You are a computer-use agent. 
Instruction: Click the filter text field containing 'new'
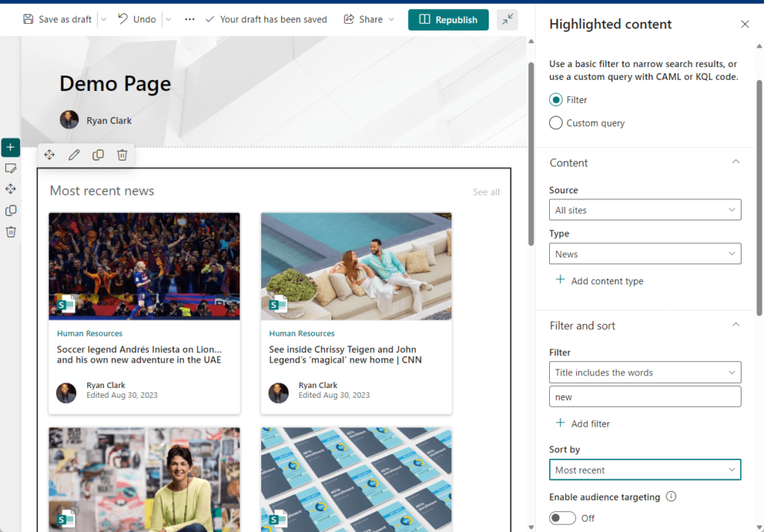point(645,396)
